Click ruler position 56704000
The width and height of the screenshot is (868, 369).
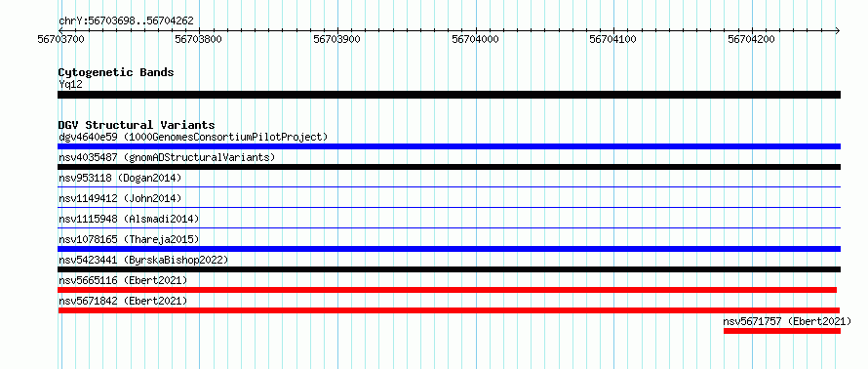(x=476, y=39)
